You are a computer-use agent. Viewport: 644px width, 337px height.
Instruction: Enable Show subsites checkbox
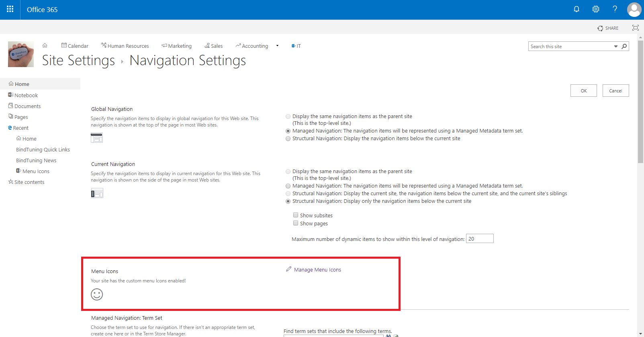pos(296,215)
